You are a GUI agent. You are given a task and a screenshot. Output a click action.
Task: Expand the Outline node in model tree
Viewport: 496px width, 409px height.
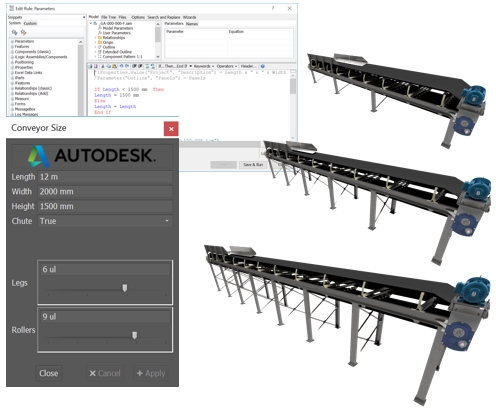pyautogui.click(x=95, y=47)
